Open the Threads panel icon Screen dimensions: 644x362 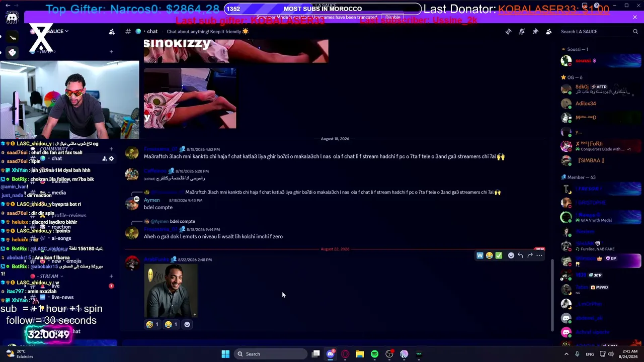click(x=508, y=32)
